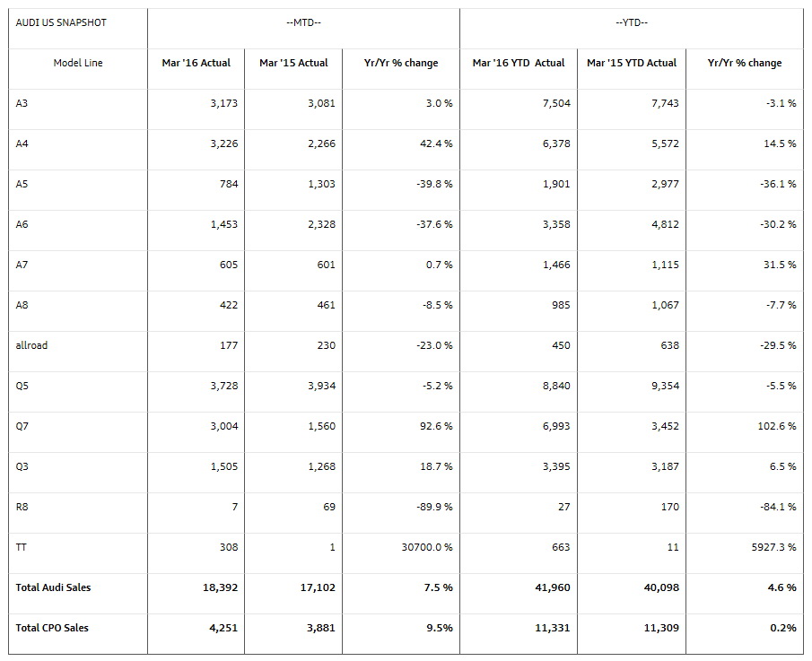Click the AUDI US SNAPSHOT title cell

pos(61,22)
